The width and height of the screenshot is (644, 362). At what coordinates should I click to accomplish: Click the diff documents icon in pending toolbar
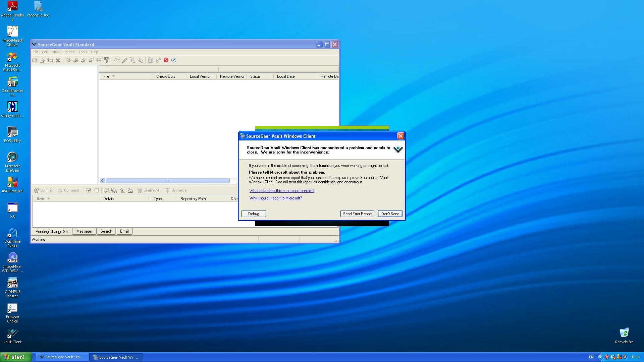114,190
